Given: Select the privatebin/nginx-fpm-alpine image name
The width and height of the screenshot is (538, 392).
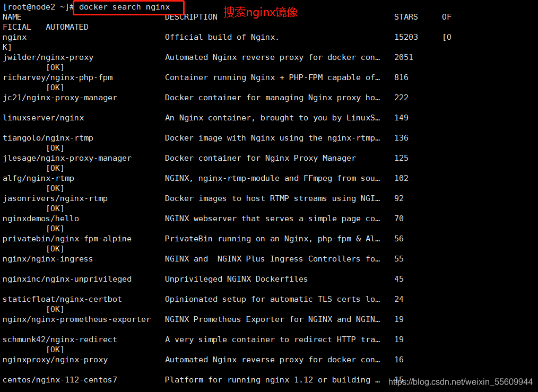Looking at the screenshot, I should (67, 239).
